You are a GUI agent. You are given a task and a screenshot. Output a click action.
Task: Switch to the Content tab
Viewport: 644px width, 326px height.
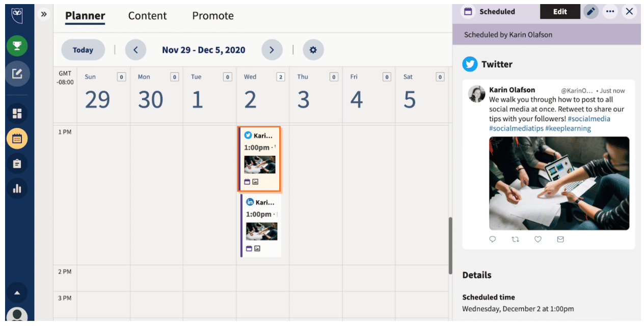[148, 16]
